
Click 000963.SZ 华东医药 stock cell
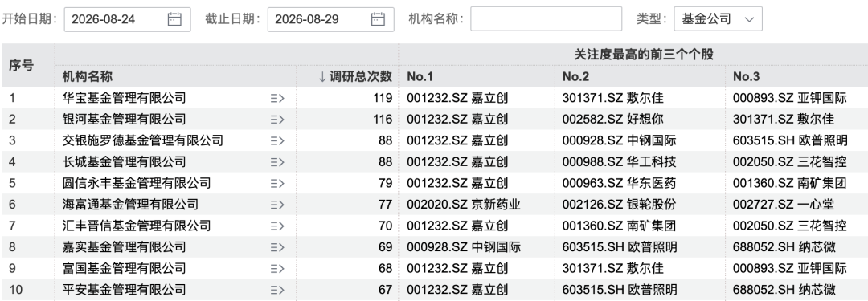pos(620,184)
